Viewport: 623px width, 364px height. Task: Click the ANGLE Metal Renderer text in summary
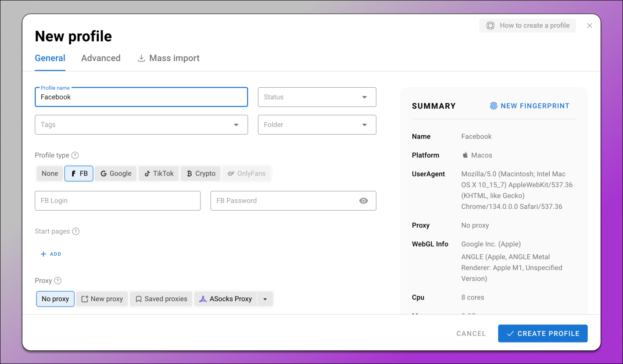pos(512,268)
